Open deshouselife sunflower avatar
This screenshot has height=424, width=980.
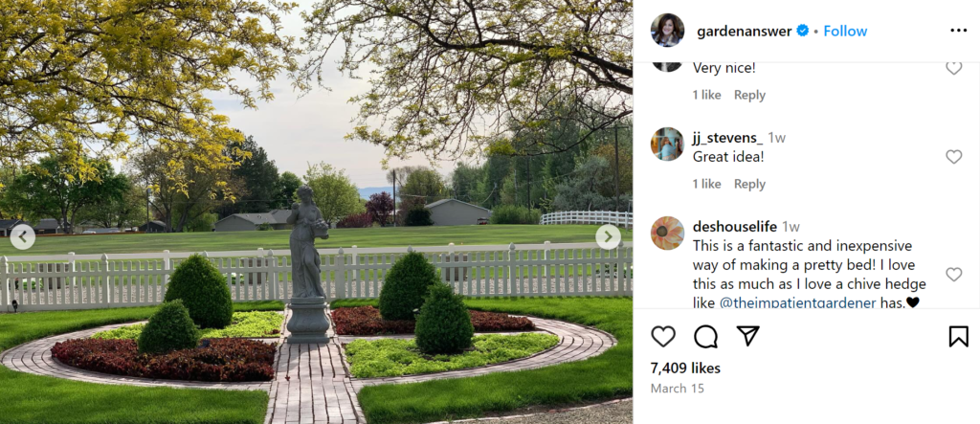coord(667,234)
